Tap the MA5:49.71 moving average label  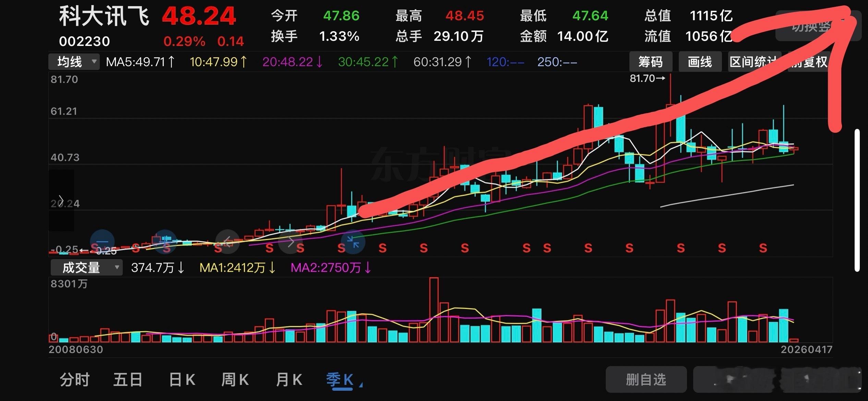point(140,62)
